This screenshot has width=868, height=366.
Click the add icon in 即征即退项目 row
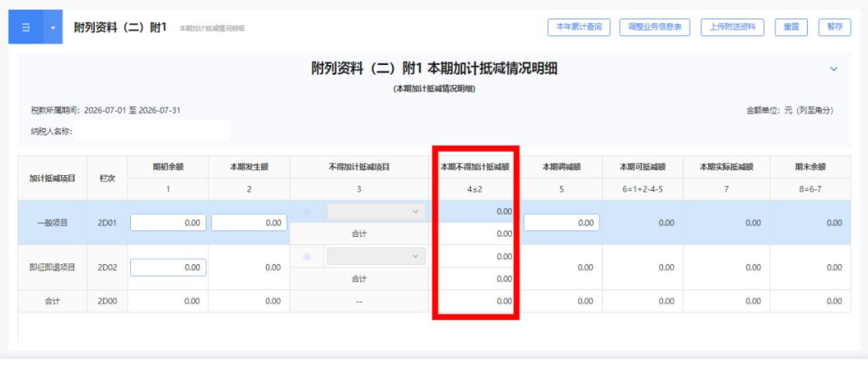click(307, 257)
